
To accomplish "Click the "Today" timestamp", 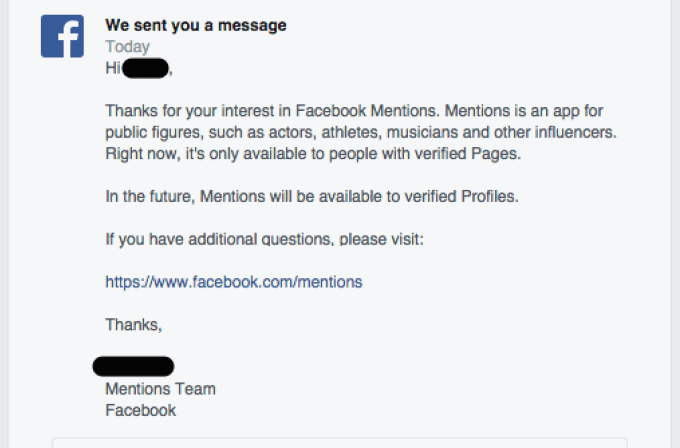I will [x=127, y=47].
